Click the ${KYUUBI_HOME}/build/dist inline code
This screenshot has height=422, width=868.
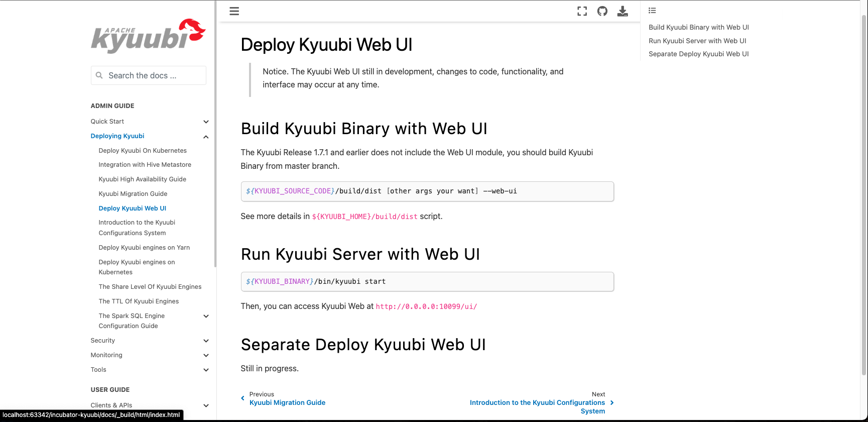(365, 217)
